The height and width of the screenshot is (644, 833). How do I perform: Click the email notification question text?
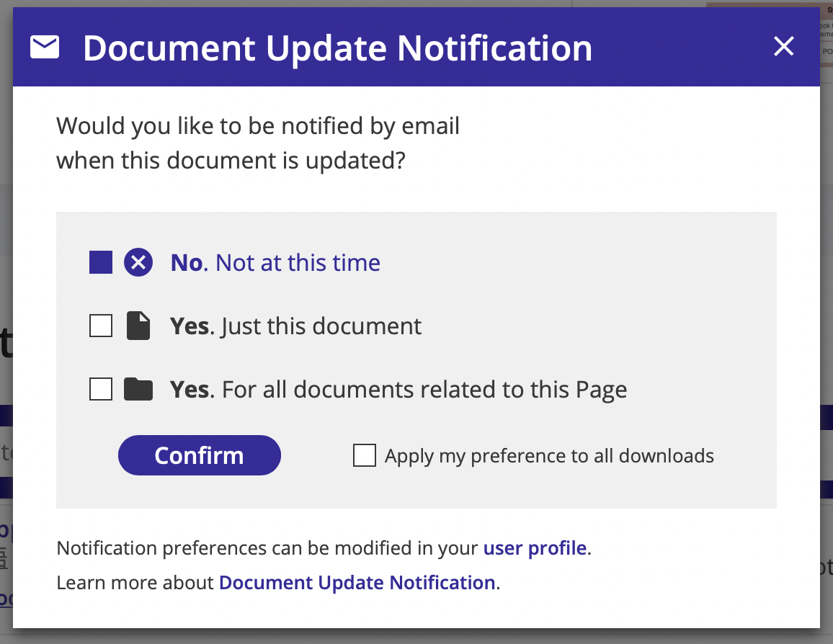point(258,143)
